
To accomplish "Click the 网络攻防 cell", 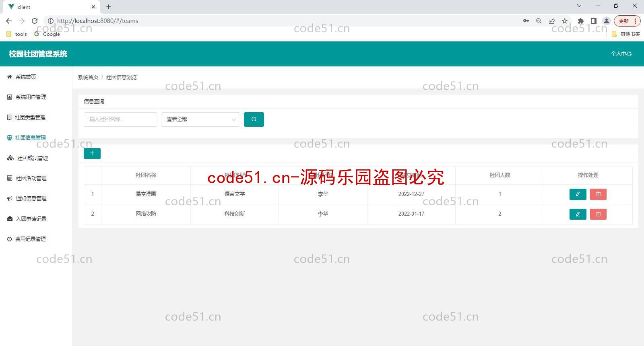I will point(146,214).
